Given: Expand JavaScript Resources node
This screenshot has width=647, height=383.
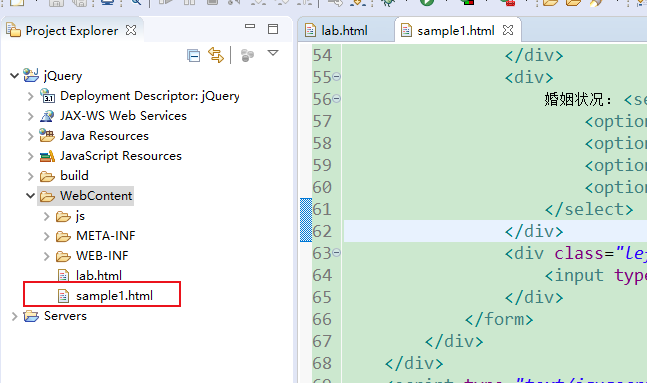Looking at the screenshot, I should (30, 156).
